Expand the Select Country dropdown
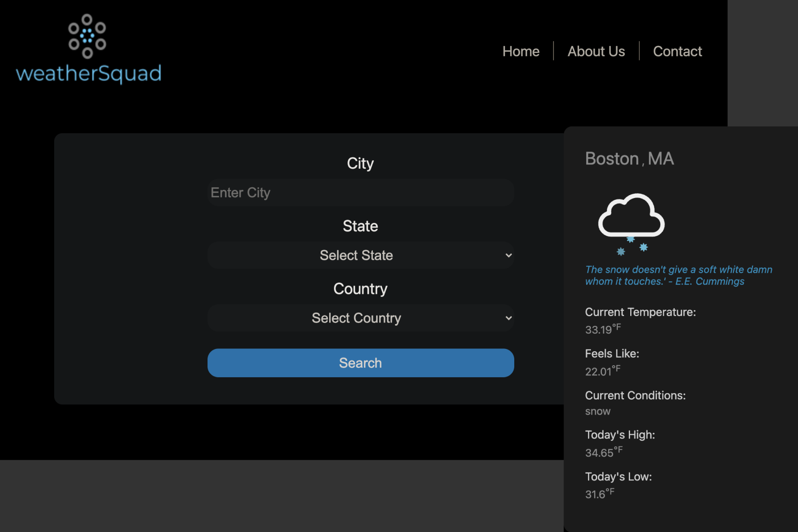Screen dimensions: 798x532 pyautogui.click(x=360, y=318)
